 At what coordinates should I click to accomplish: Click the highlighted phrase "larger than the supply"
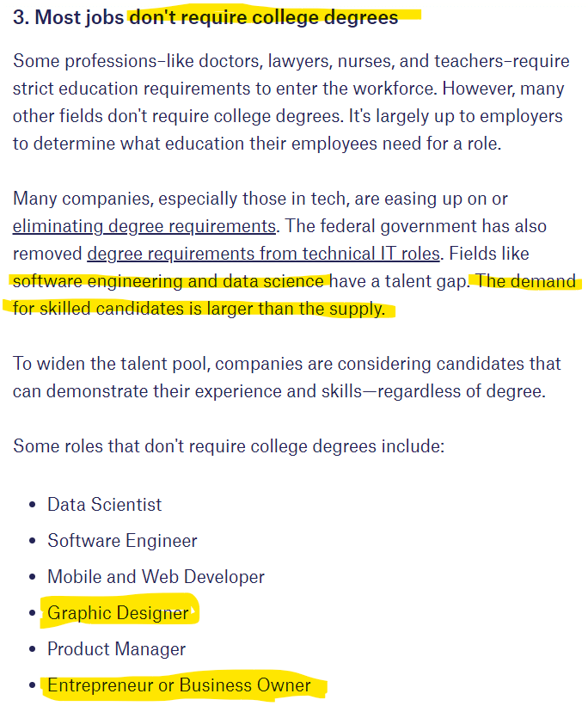(x=297, y=309)
